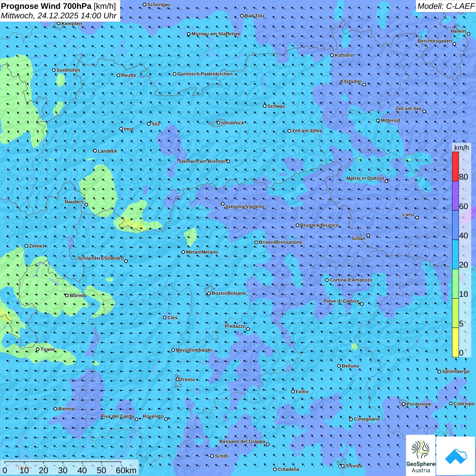This screenshot has width=476, height=476.
Task: Click the 'Mittersill' label
Action: click(x=390, y=120)
